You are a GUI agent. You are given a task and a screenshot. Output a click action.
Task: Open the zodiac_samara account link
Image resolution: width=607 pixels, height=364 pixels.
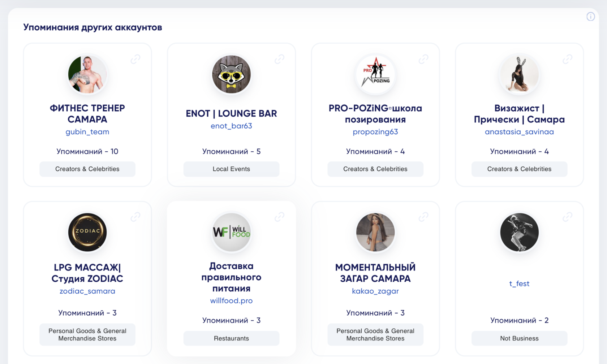tap(87, 291)
